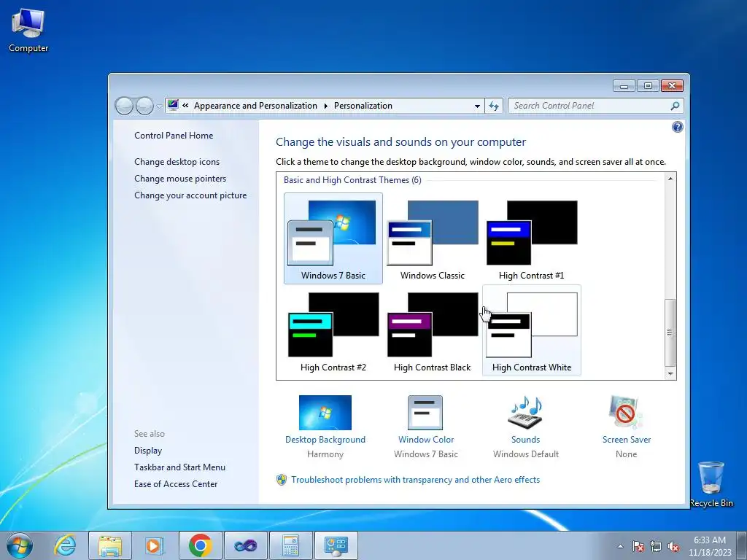
Task: Show hidden tray icons arrow
Action: (x=620, y=546)
